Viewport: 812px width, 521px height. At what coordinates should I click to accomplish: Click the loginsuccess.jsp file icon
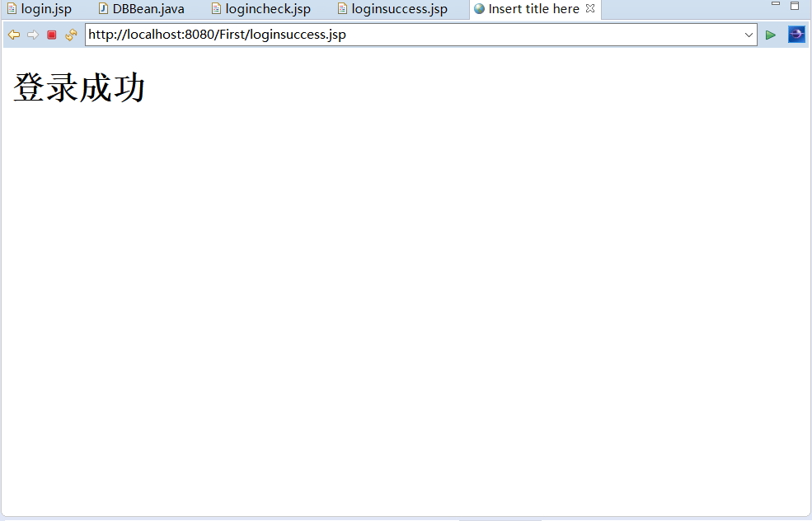tap(342, 9)
